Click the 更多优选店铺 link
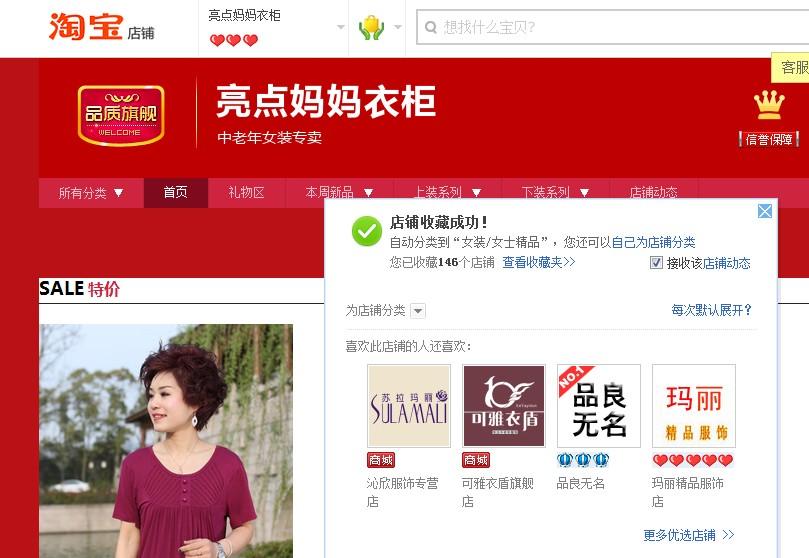809x558 pixels. click(x=689, y=535)
